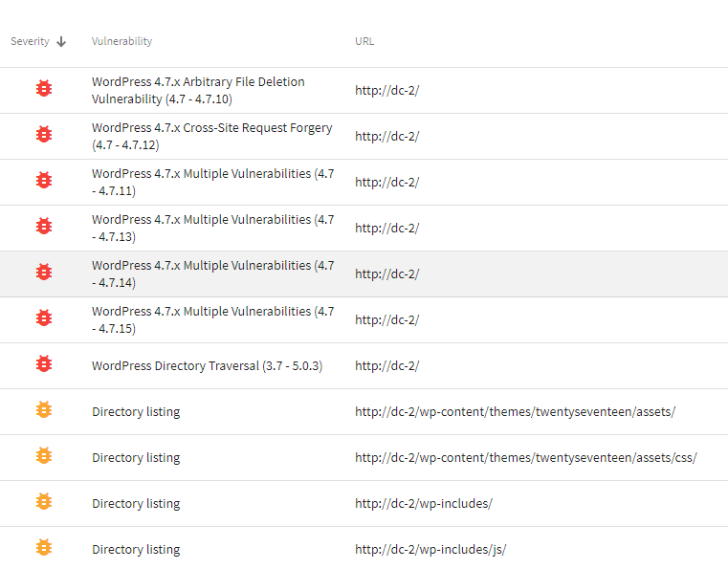Select high severity icon for 4.7 - 4.7.11 row
Image resolution: width=728 pixels, height=569 pixels.
[43, 180]
